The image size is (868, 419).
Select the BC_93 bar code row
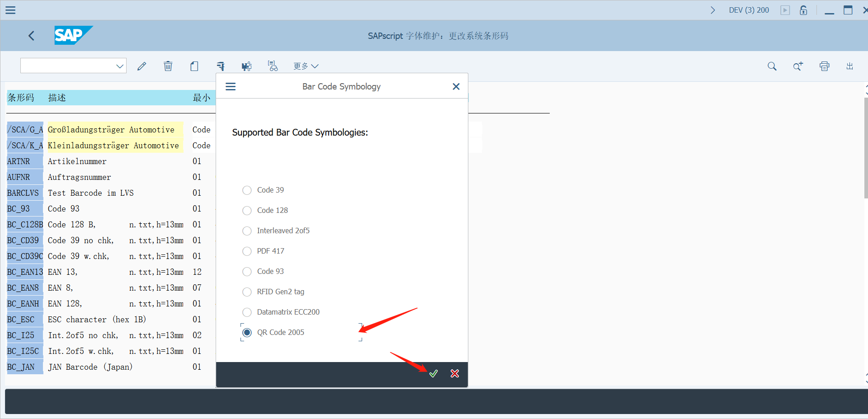tap(25, 209)
